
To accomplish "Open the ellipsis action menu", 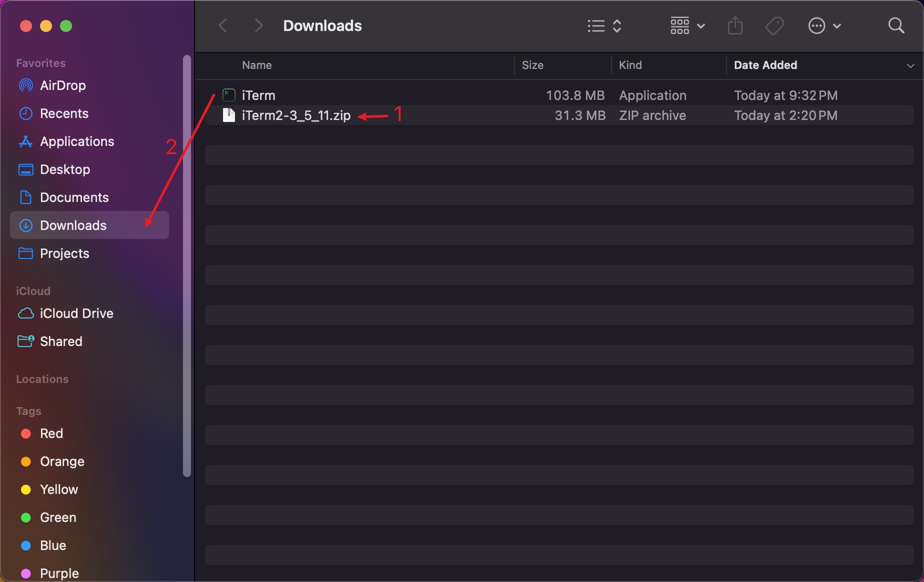I will 824,25.
